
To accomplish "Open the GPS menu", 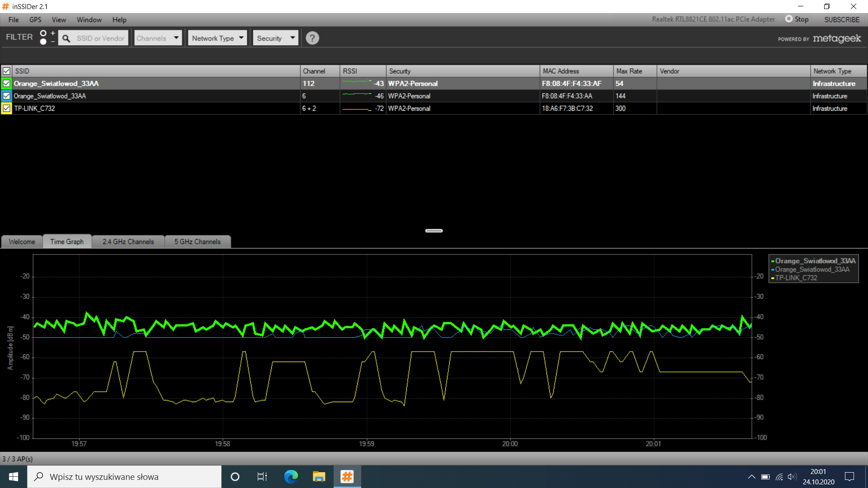I will (x=35, y=19).
